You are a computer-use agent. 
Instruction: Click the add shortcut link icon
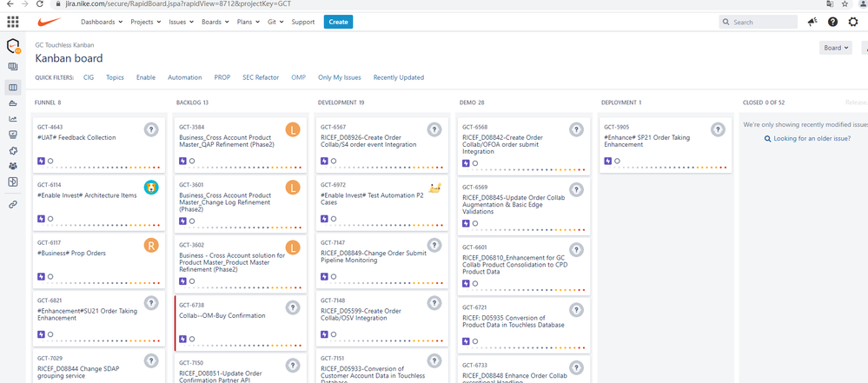[13, 204]
